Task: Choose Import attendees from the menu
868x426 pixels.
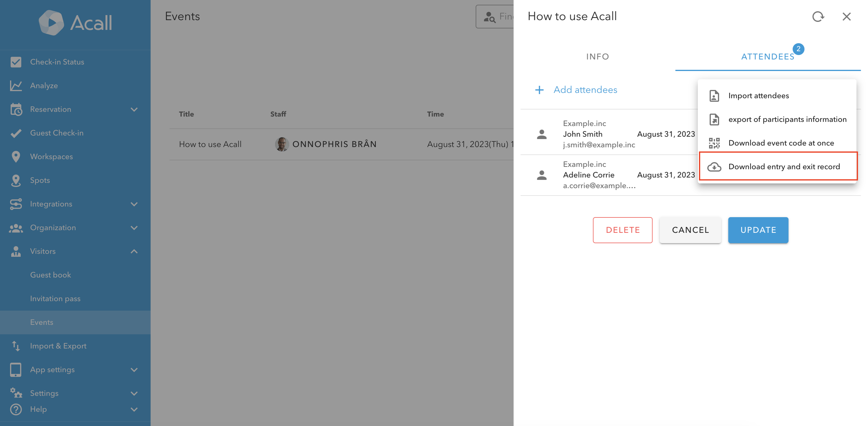Action: pyautogui.click(x=758, y=96)
